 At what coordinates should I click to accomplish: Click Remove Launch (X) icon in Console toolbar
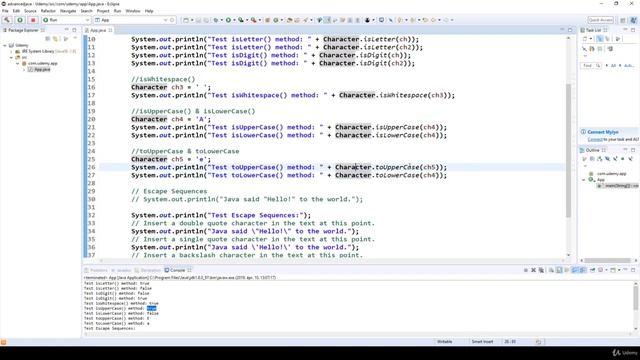coord(533,270)
